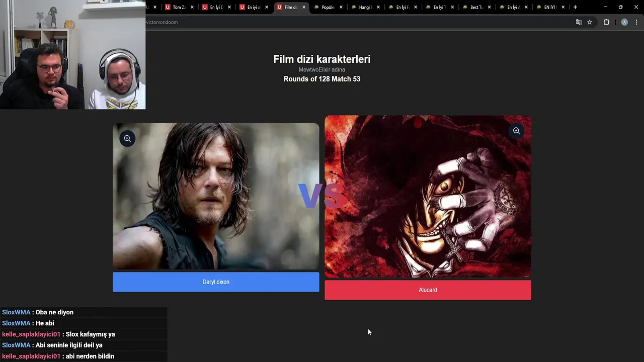
Task: Open the active 'Film diz' tab
Action: 291,7
